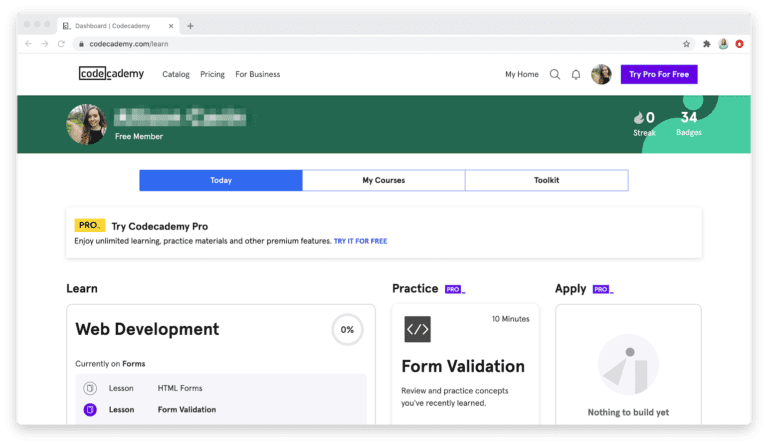
Task: Click the browser forward arrow
Action: (x=45, y=44)
